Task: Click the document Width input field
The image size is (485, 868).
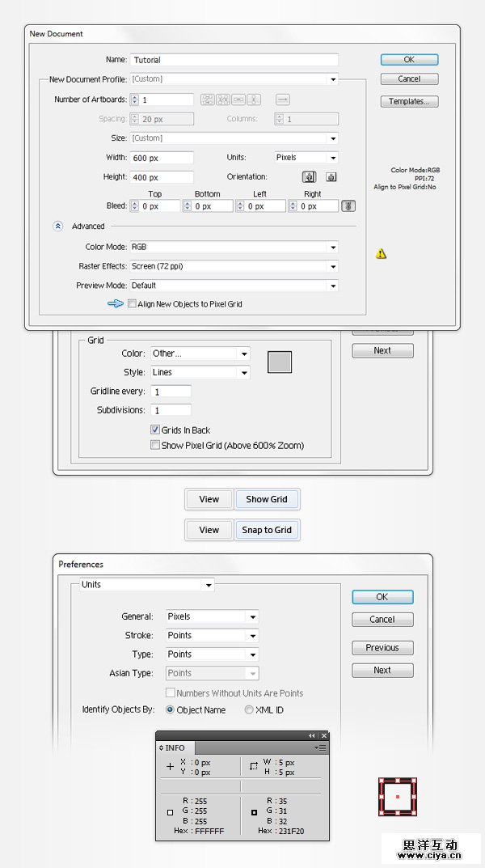Action: tap(161, 158)
